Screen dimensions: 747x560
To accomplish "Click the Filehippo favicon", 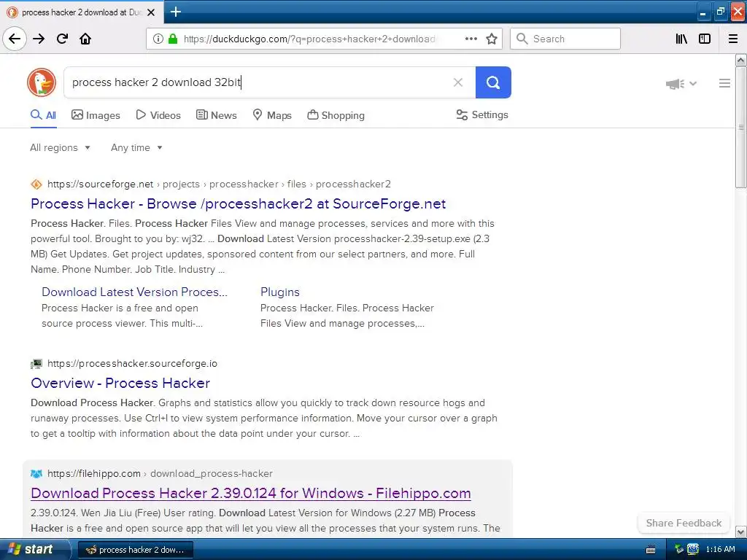I will coord(36,474).
